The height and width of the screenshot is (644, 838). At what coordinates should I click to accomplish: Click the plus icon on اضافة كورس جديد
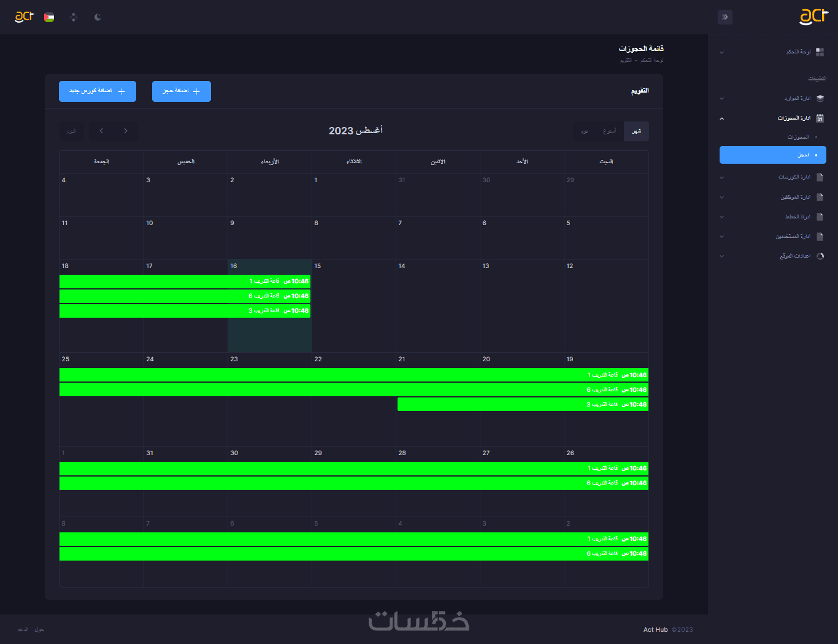pos(121,91)
